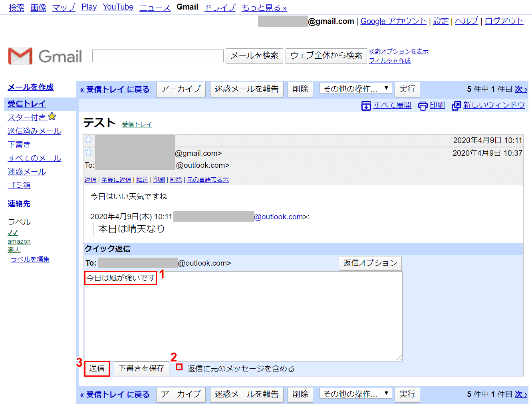
Task: Click the 送信 send button
Action: click(97, 368)
